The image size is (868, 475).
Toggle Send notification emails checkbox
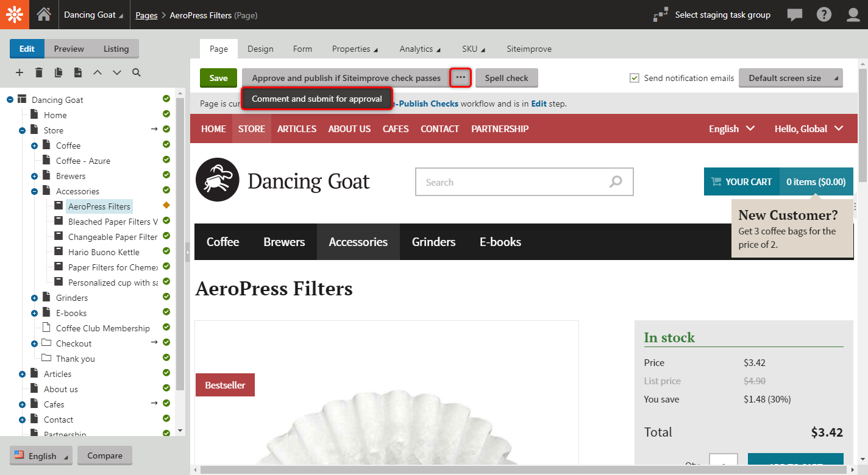[635, 78]
